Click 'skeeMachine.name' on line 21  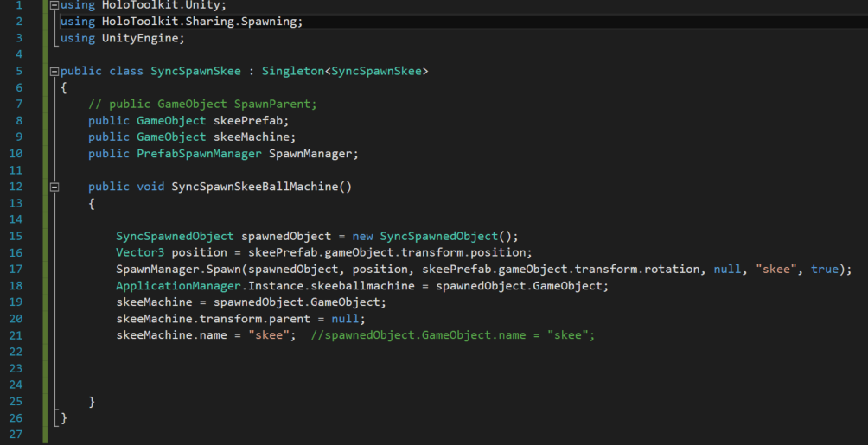171,335
